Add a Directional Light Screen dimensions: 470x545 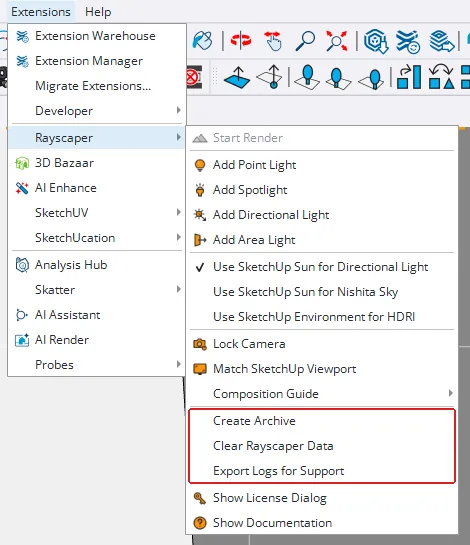[322, 215]
